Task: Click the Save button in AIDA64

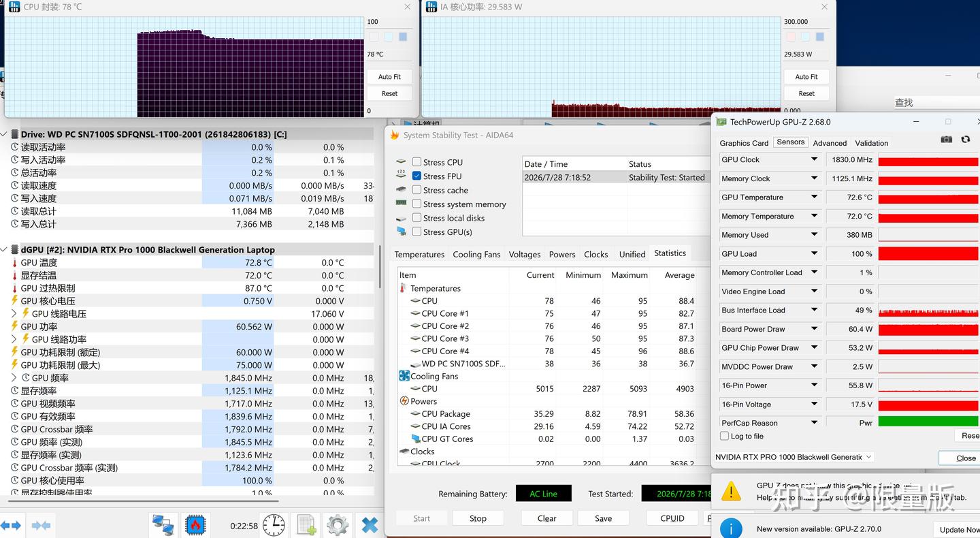Action: 603,518
